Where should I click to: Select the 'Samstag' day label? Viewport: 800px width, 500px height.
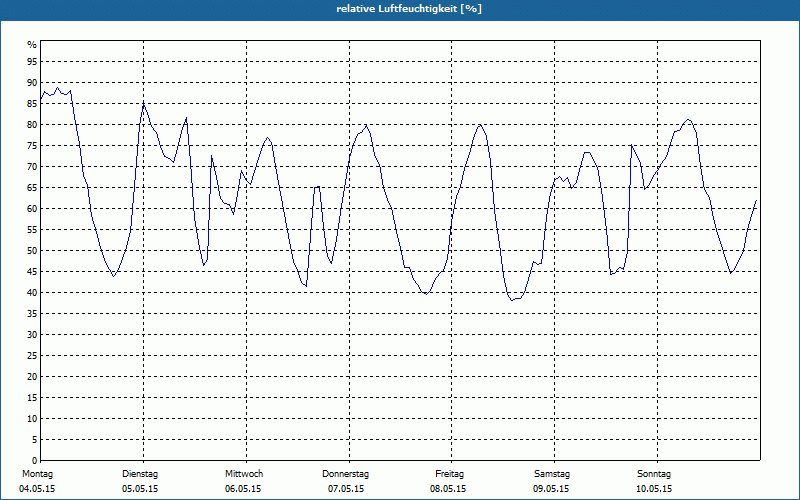click(x=552, y=474)
